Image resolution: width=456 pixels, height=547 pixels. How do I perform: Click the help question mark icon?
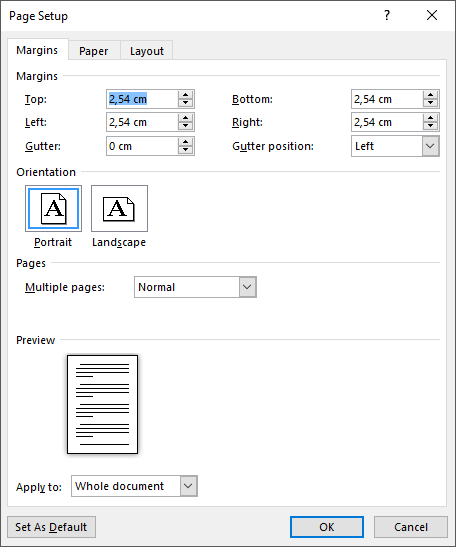[387, 15]
